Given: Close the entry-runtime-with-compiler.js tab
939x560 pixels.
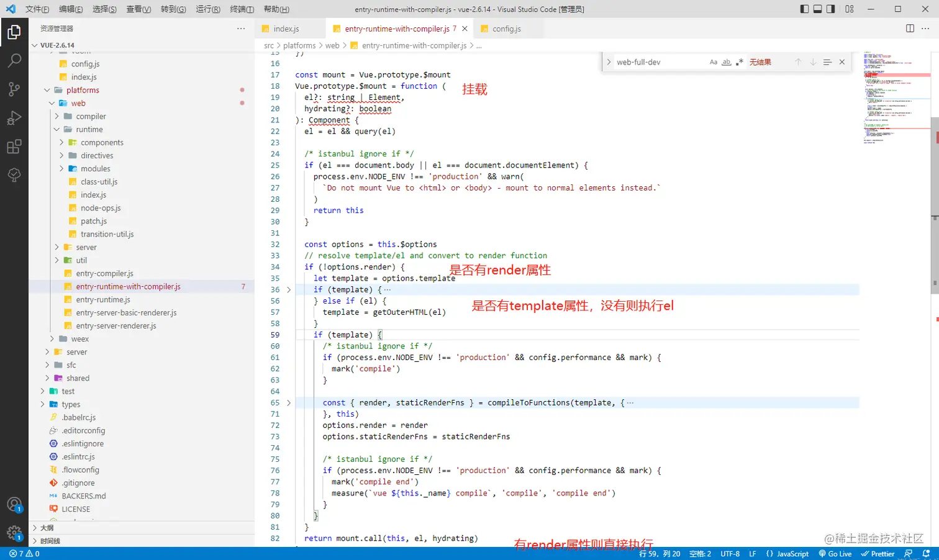Looking at the screenshot, I should (465, 29).
